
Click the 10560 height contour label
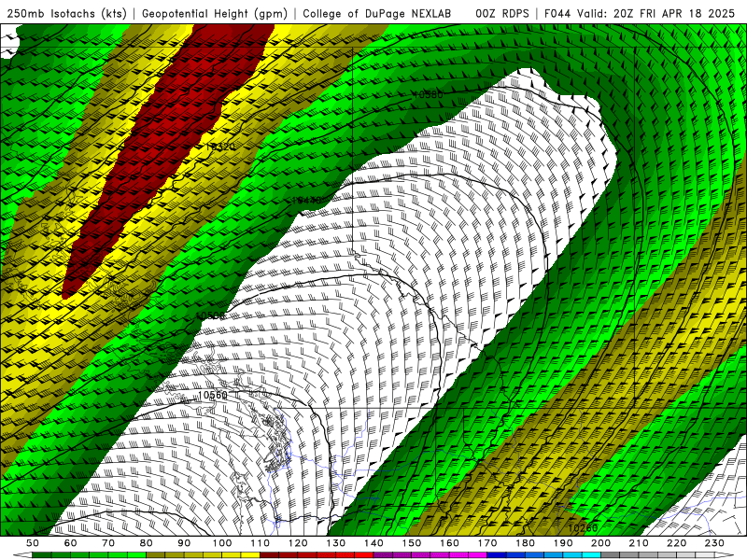tap(213, 395)
